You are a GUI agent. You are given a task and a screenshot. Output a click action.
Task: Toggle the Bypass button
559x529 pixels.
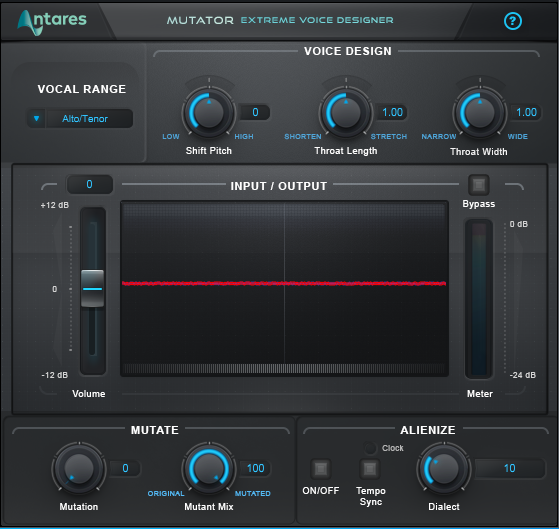(x=478, y=185)
